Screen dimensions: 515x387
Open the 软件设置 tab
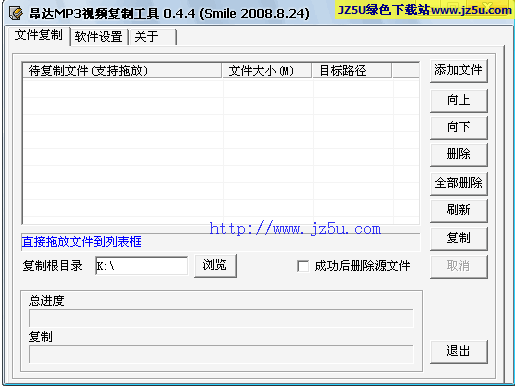(99, 37)
